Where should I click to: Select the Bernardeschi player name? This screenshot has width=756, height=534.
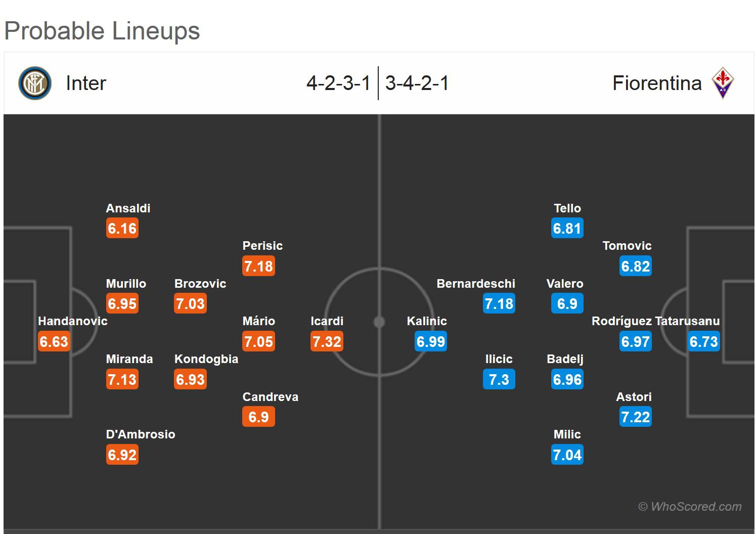475,284
